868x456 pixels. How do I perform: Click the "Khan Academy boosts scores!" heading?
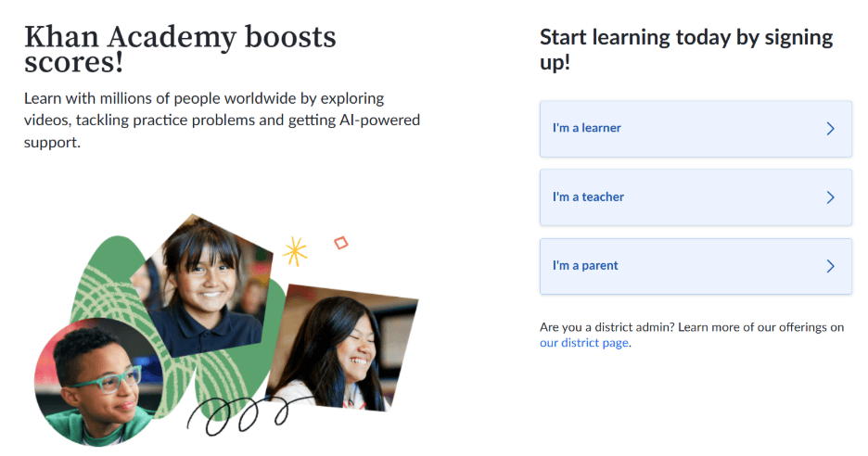point(180,50)
